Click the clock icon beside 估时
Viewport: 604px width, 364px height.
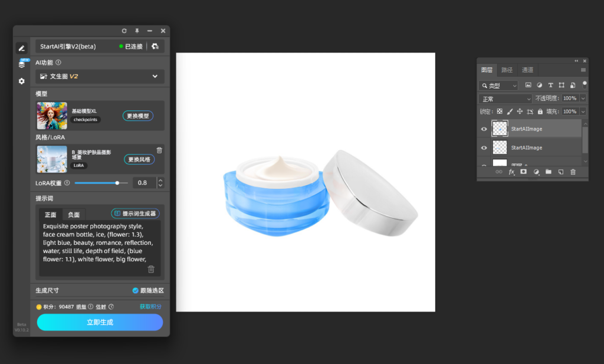pyautogui.click(x=111, y=307)
